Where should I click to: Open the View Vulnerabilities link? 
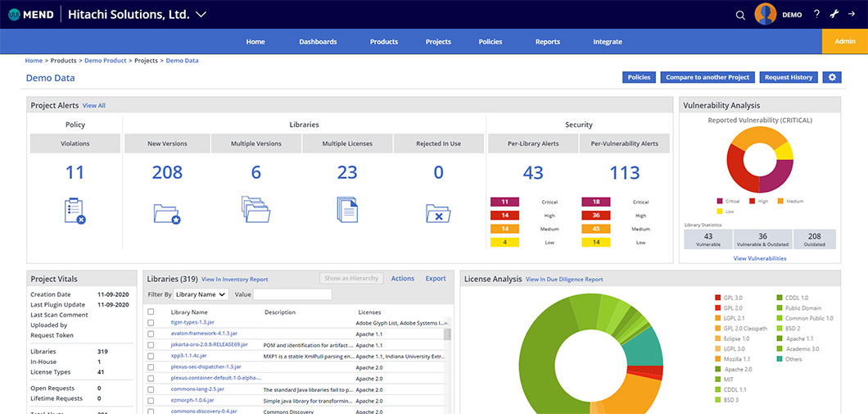759,258
